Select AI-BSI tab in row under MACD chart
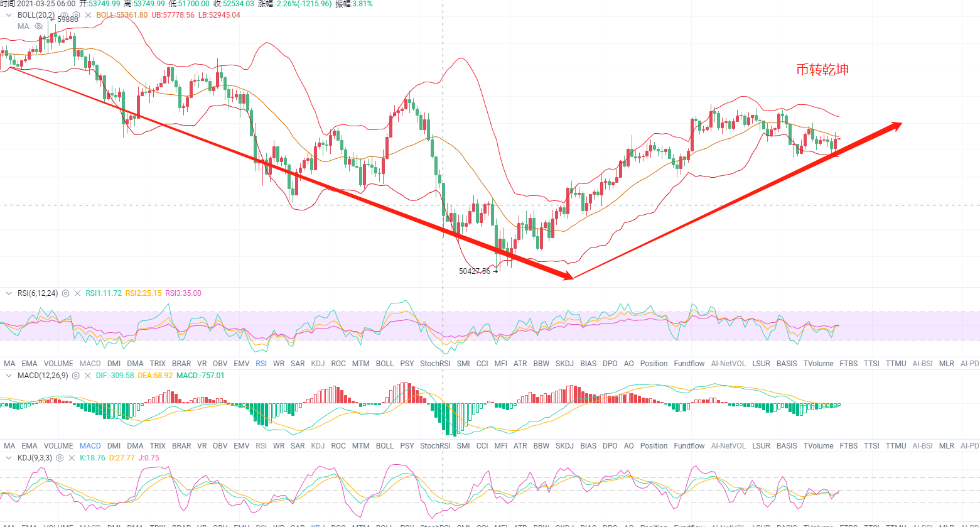The image size is (980, 527). [x=922, y=446]
